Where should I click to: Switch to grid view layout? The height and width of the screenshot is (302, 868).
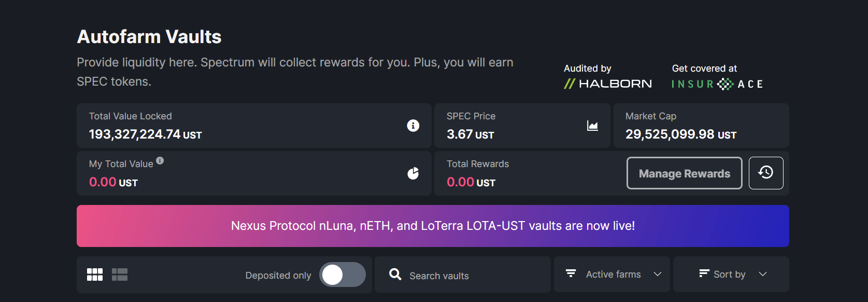[x=95, y=274]
